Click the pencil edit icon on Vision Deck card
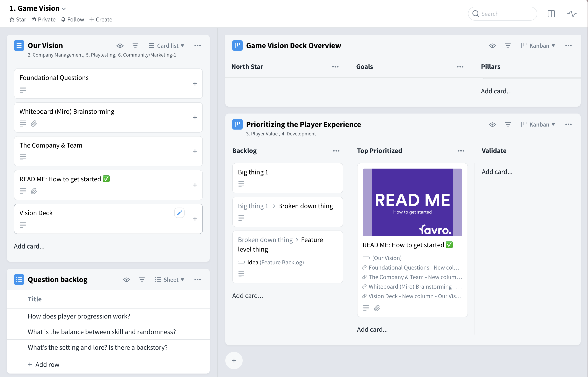588x377 pixels. click(x=179, y=213)
